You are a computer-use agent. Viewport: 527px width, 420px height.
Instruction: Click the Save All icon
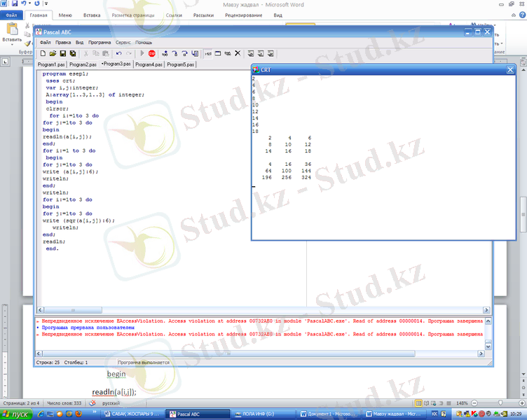[72, 53]
